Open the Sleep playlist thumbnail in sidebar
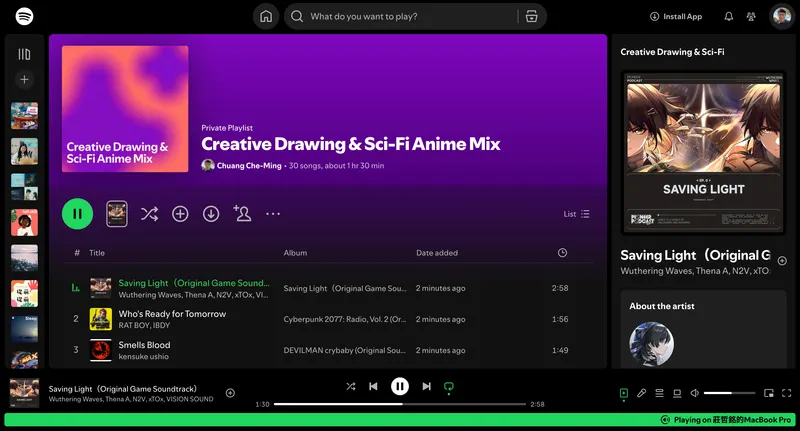The width and height of the screenshot is (800, 431). [x=24, y=329]
